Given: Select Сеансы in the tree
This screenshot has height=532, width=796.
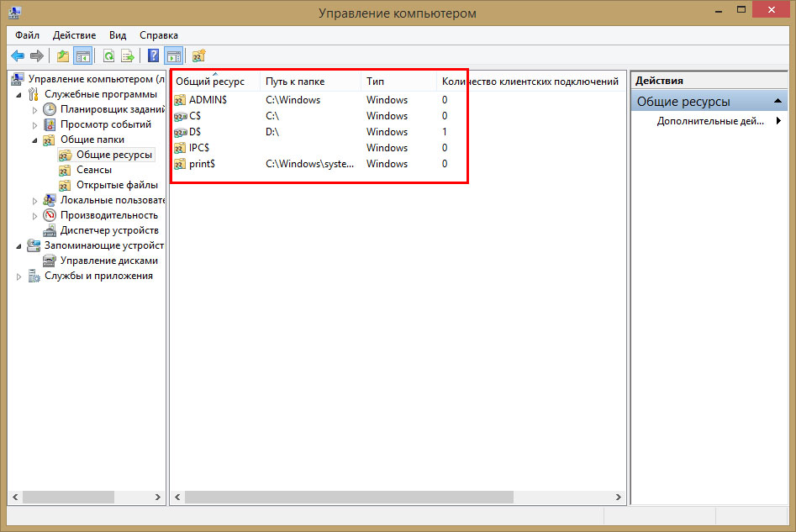Looking at the screenshot, I should click(94, 170).
